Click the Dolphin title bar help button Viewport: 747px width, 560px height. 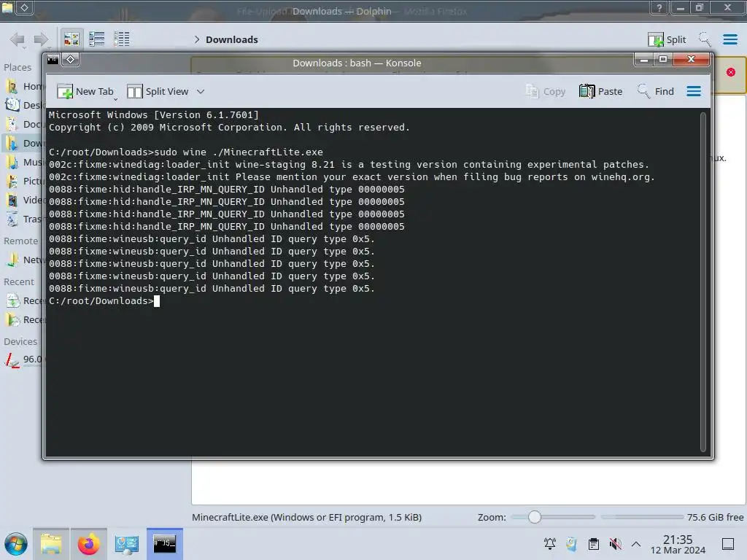point(659,7)
